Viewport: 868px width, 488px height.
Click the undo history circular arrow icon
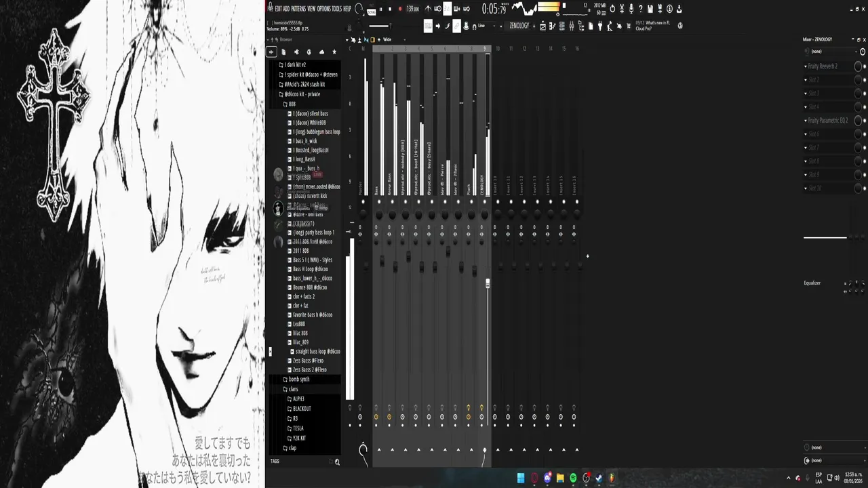click(612, 9)
